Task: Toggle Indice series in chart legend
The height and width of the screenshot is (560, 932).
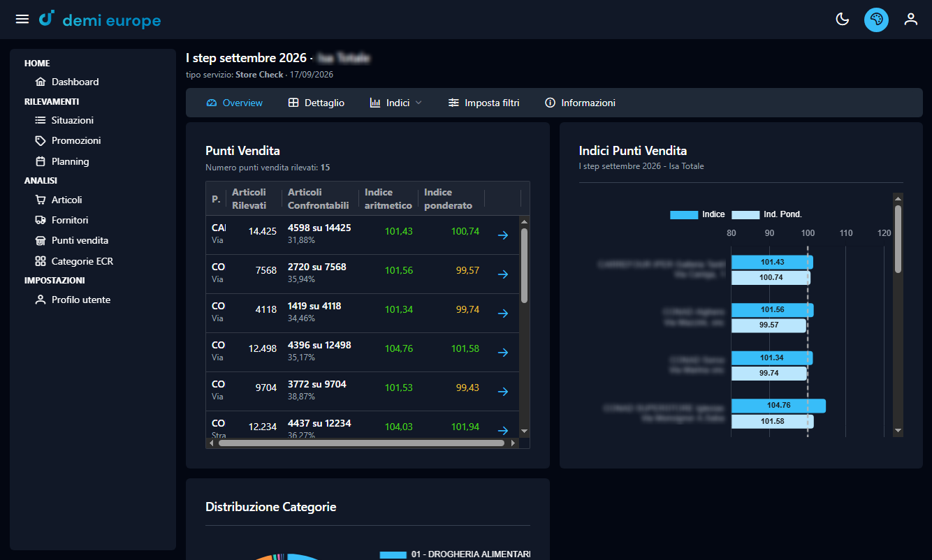Action: pos(697,214)
